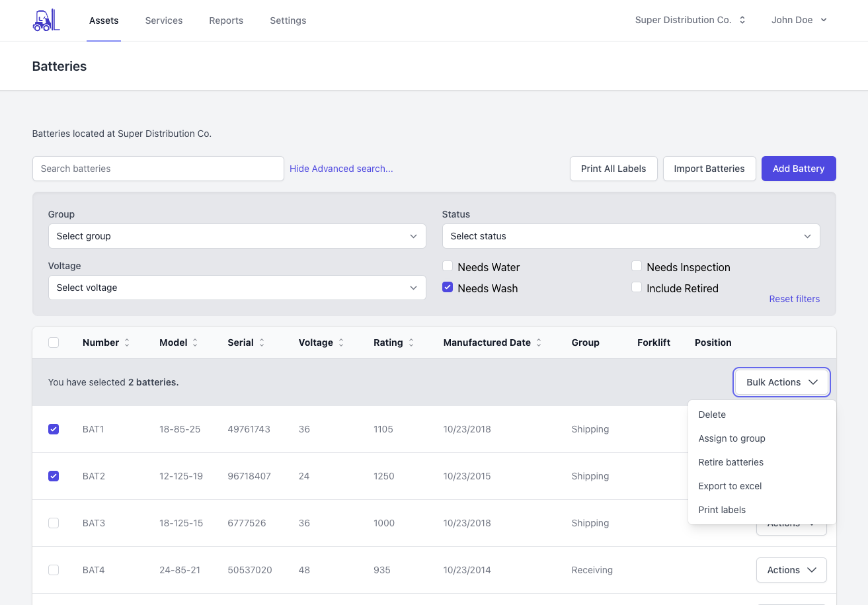
Task: Click the Print All Labels button
Action: [x=613, y=169]
